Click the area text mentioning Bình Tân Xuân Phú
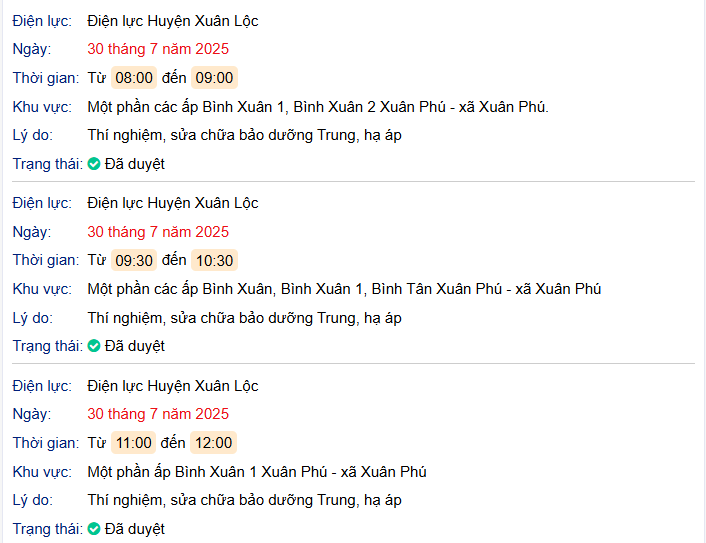The height and width of the screenshot is (543, 706). tap(344, 289)
